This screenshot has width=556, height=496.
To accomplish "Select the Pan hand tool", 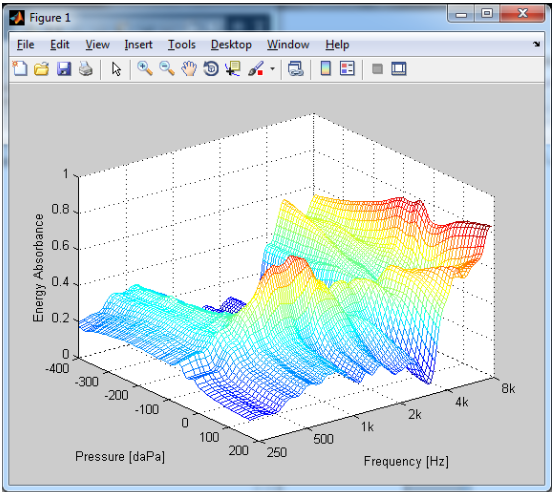I will coord(189,68).
